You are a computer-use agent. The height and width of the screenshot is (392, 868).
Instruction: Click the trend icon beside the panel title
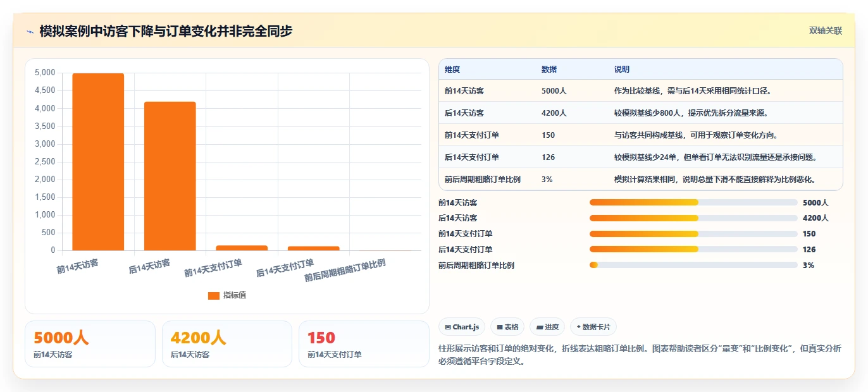pos(30,31)
